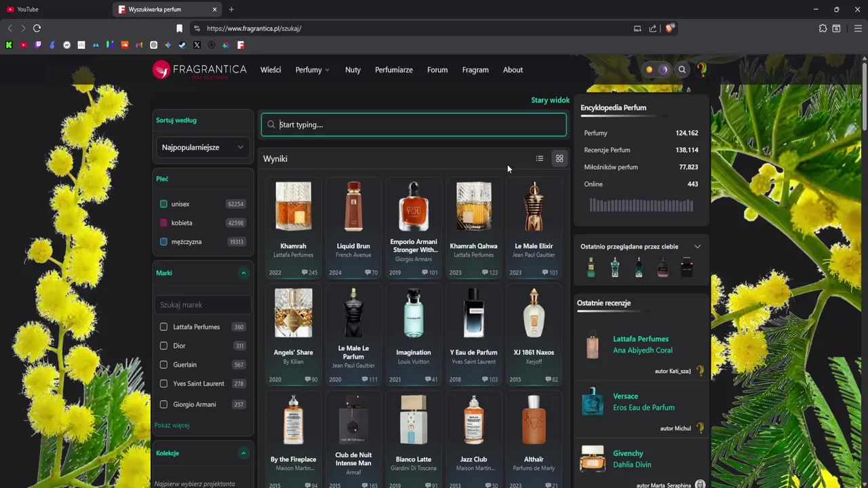Viewport: 868px width, 488px height.
Task: Open the Najpopularniejsze sort dropdown
Action: (x=203, y=147)
